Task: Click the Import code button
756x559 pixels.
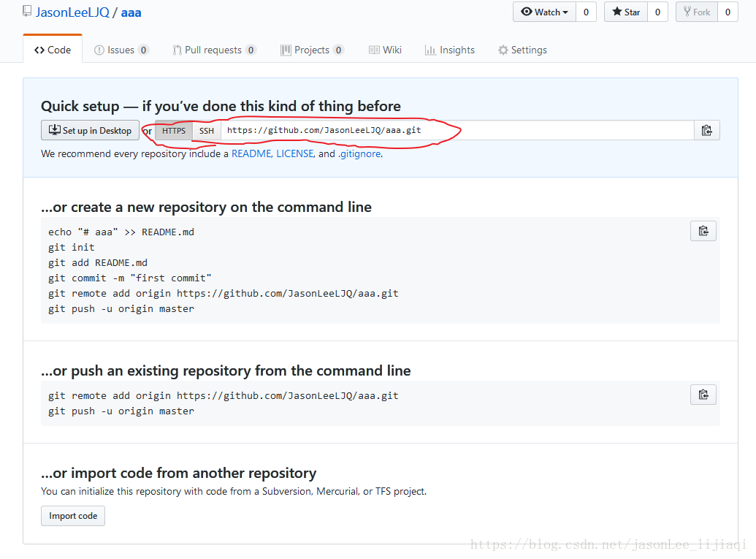Action: coord(73,516)
